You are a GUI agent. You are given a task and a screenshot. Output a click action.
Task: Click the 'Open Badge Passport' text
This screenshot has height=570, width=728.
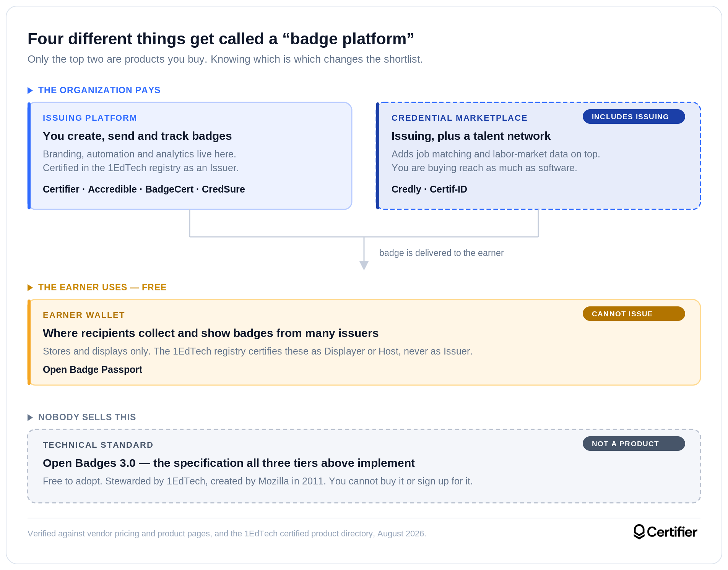point(93,369)
